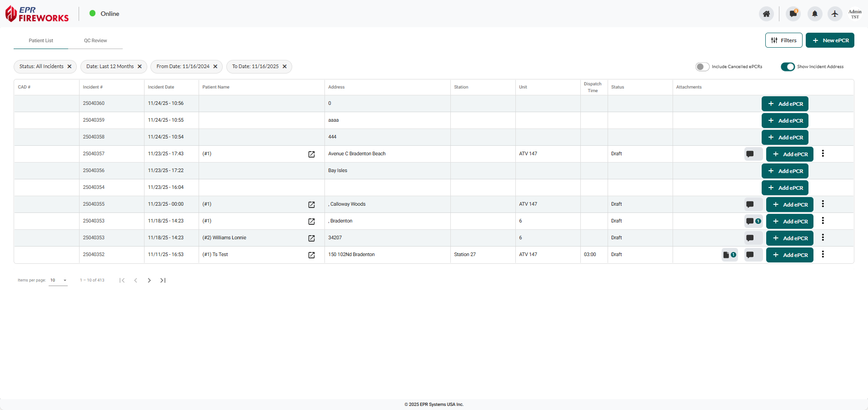Click the New ePCR button
Screen dimensions: 868x410
830,40
